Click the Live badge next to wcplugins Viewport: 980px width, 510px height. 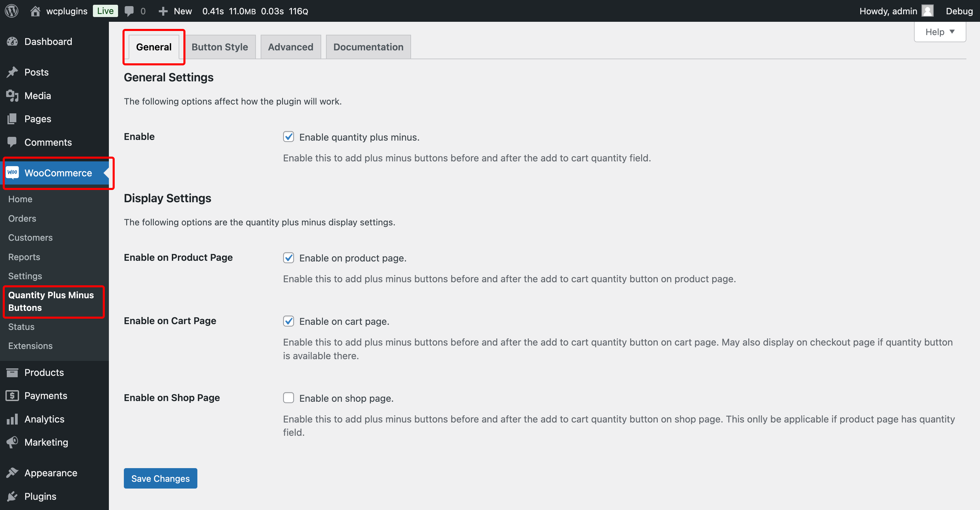point(105,11)
